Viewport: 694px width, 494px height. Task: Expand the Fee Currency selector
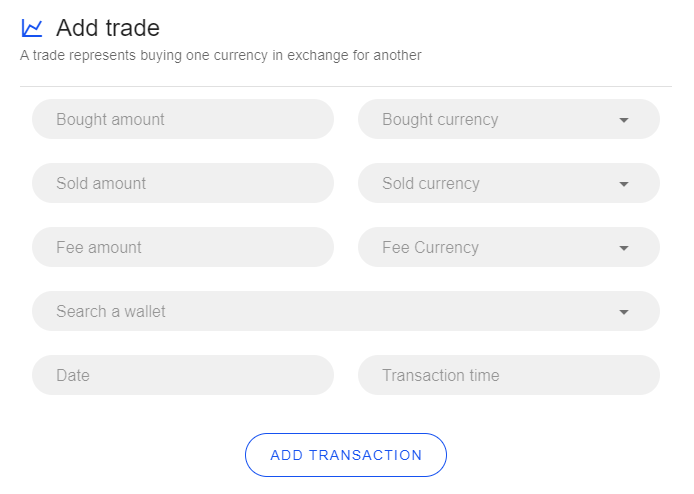tap(509, 247)
